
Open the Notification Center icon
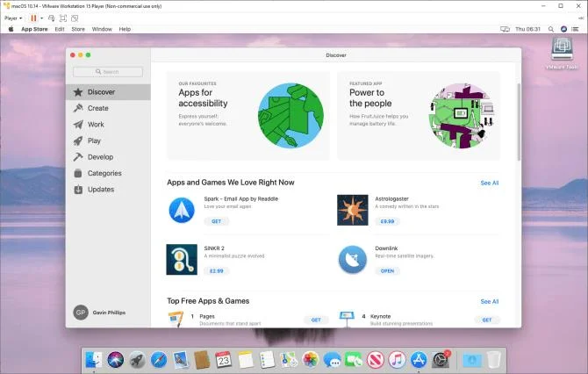(575, 29)
